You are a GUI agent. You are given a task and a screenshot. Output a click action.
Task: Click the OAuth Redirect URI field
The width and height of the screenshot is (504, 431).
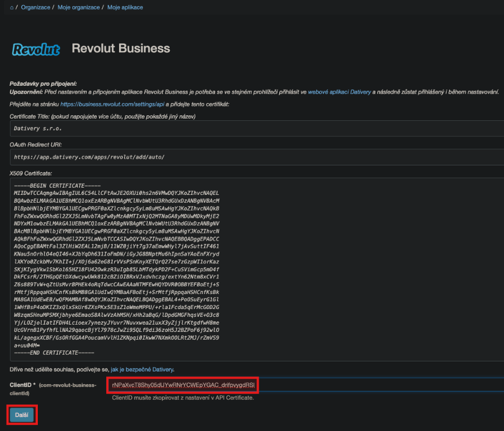click(257, 157)
